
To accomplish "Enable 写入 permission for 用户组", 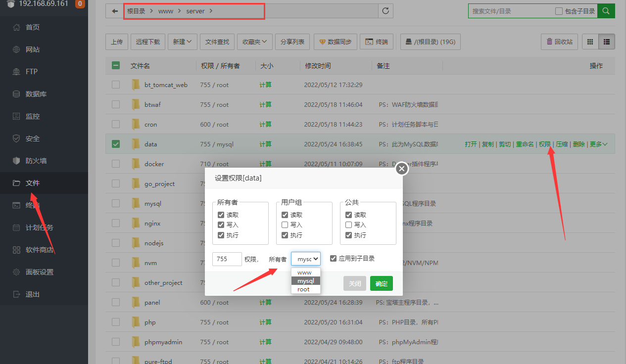I will tap(285, 225).
